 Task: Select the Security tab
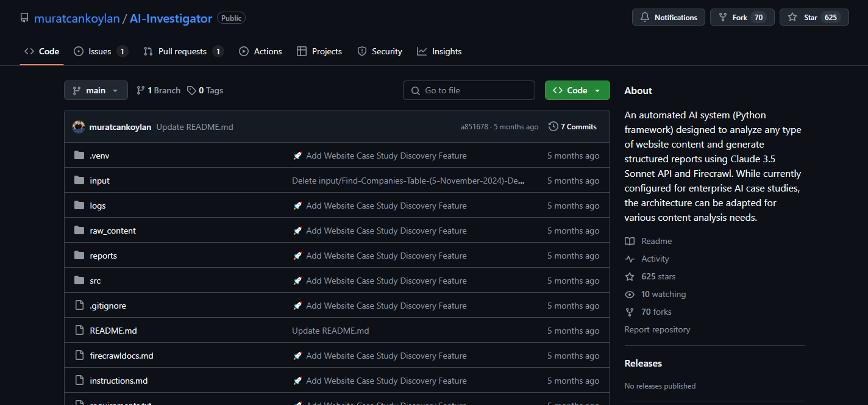pos(380,51)
